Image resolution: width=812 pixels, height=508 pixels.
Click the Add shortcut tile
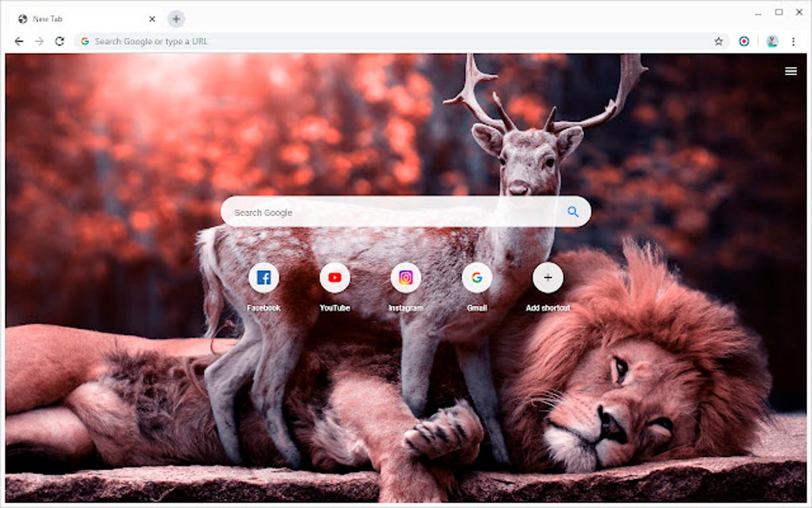(547, 277)
